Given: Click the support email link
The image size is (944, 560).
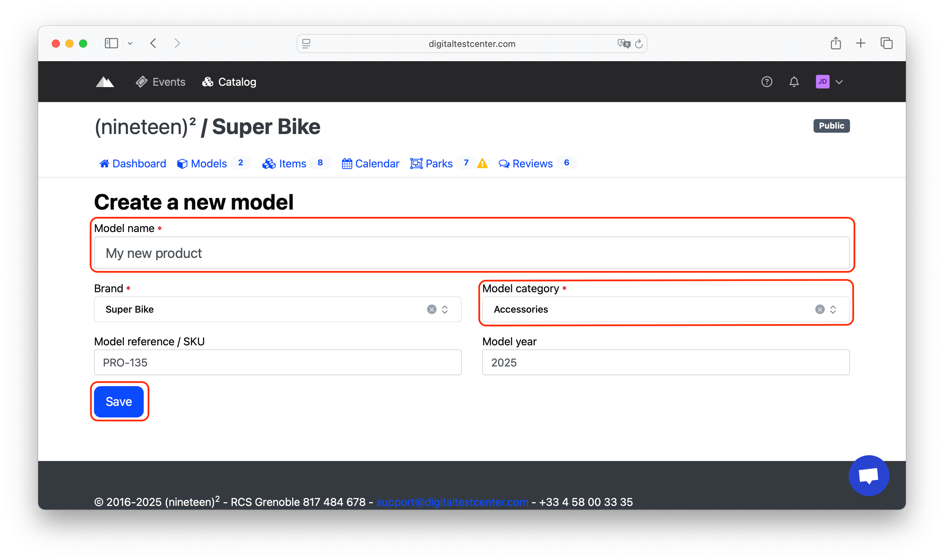Looking at the screenshot, I should pos(452,502).
